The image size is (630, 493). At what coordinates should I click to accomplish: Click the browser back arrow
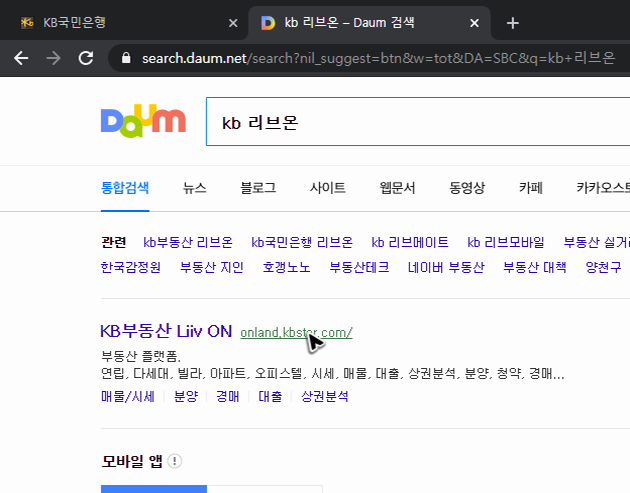pos(21,59)
